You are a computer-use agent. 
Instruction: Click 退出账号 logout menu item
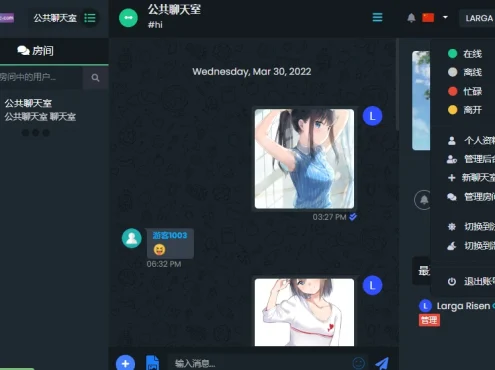coord(471,282)
